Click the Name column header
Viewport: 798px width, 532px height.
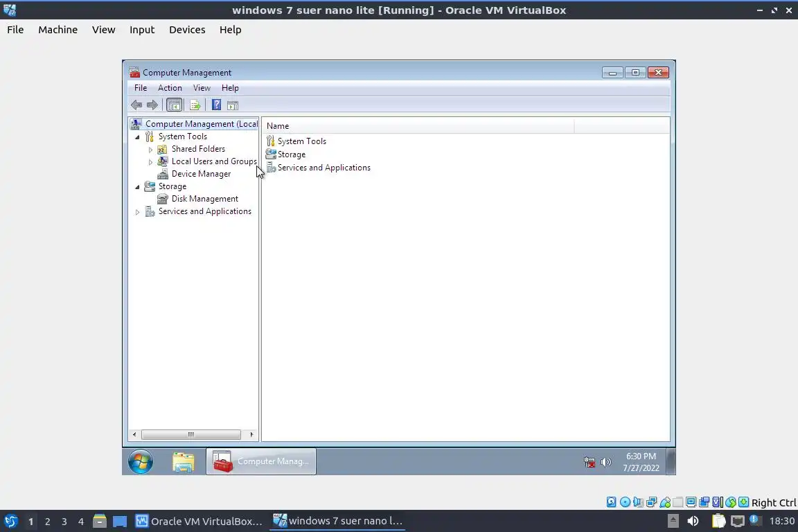tap(418, 126)
